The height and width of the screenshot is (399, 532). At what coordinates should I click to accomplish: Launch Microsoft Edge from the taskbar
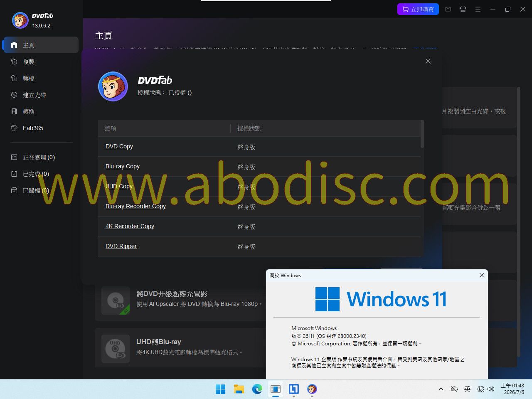[257, 389]
